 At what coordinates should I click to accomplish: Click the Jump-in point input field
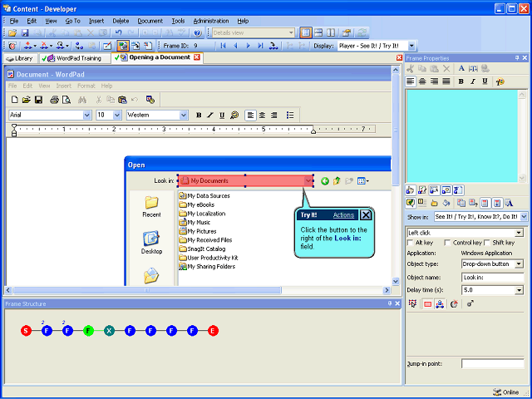click(x=493, y=364)
